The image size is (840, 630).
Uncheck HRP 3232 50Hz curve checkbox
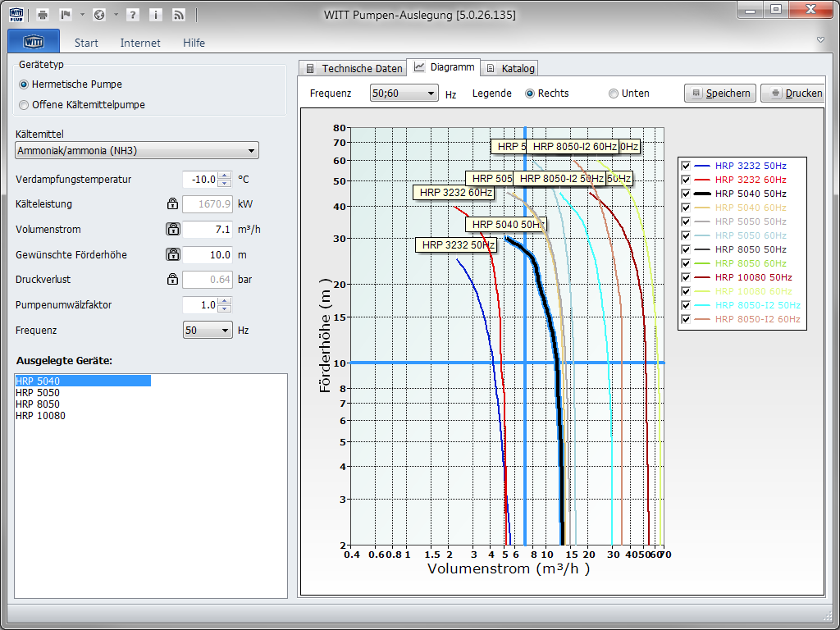click(x=686, y=166)
